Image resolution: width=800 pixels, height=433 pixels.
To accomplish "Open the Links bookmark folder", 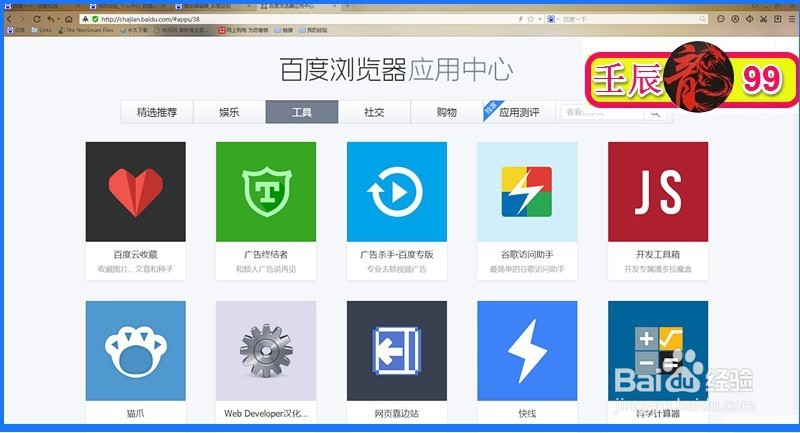I will (41, 30).
